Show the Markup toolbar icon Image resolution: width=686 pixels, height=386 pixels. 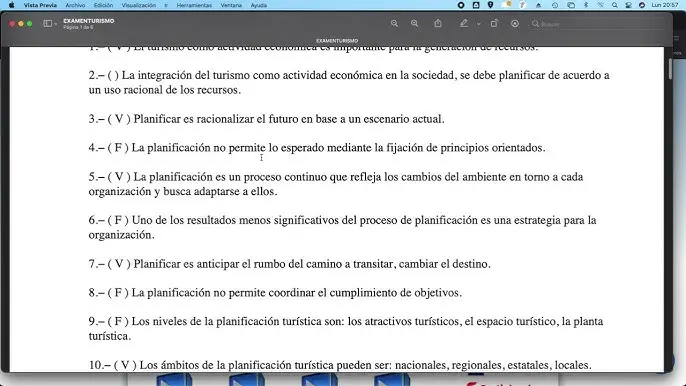pyautogui.click(x=515, y=24)
